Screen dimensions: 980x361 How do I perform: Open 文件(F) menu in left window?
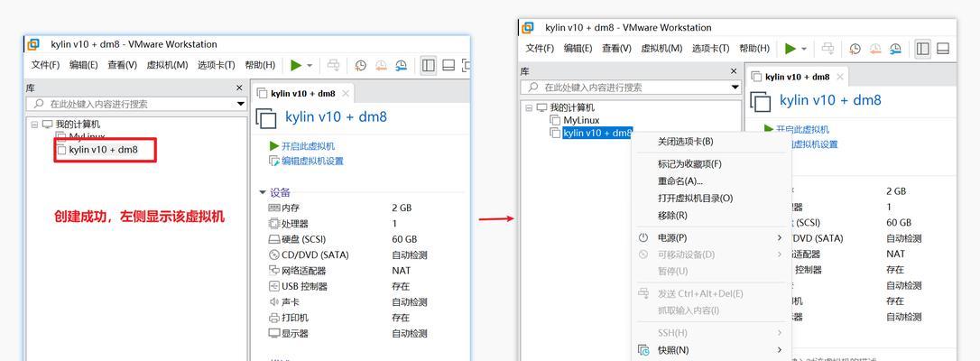pos(46,65)
